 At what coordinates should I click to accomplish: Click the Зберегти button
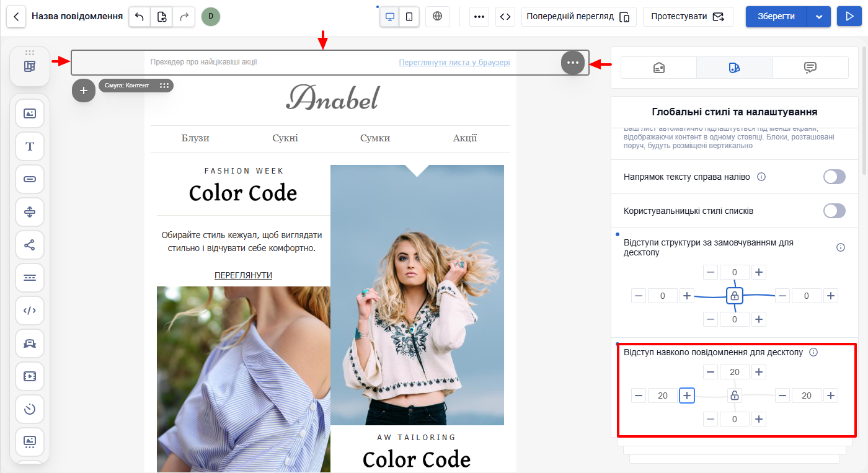(776, 17)
